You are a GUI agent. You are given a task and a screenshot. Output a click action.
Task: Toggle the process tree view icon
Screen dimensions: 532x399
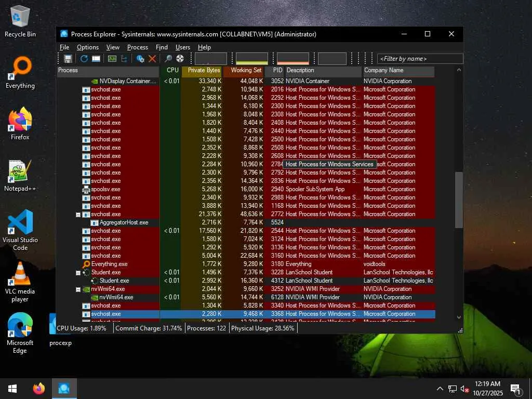point(124,59)
